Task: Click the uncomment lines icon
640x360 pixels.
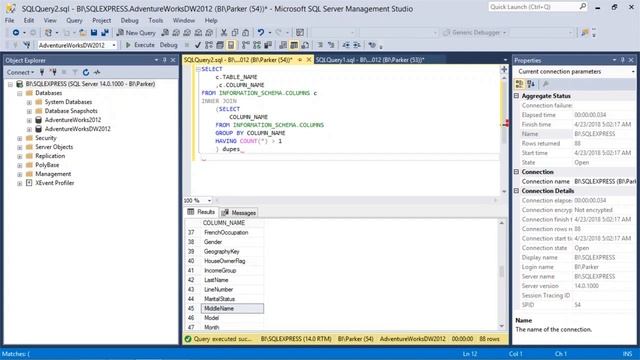Action: pyautogui.click(x=331, y=45)
